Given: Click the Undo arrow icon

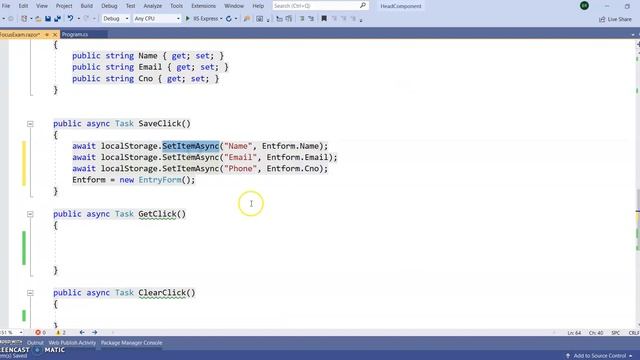Looking at the screenshot, I should (x=70, y=18).
